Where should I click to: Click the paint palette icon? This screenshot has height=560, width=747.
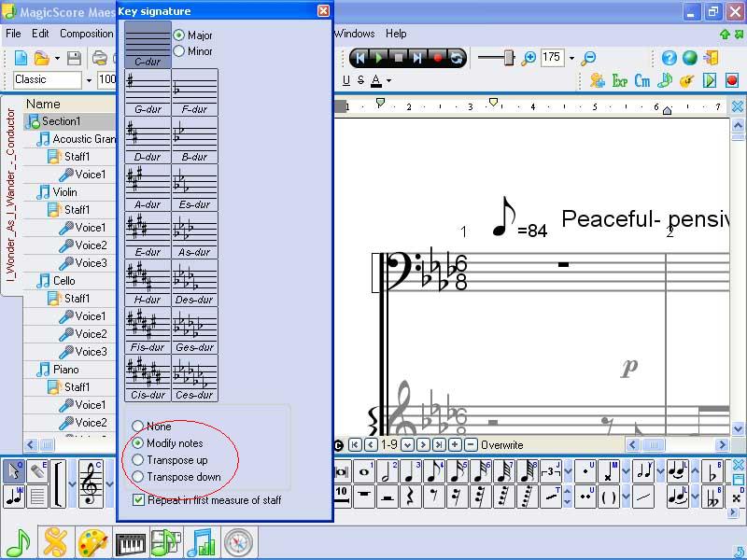coord(92,542)
